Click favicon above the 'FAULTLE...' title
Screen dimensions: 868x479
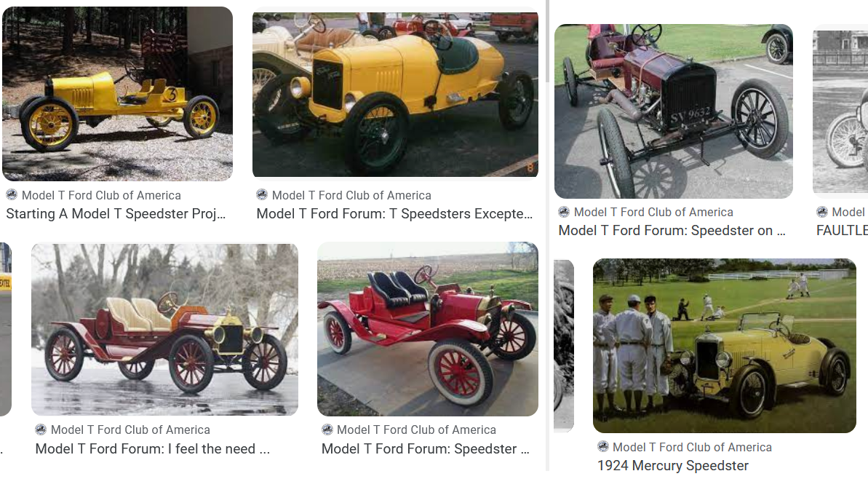[x=822, y=212]
